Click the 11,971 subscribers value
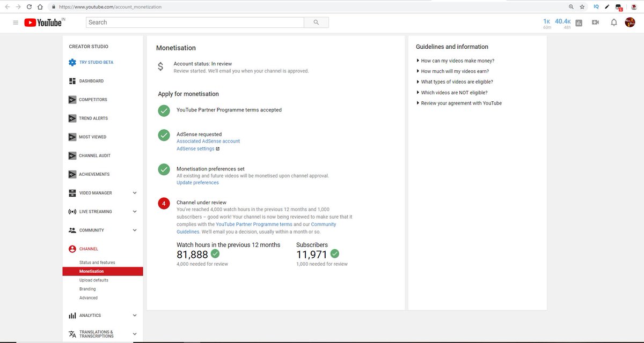This screenshot has width=644, height=343. (x=312, y=255)
